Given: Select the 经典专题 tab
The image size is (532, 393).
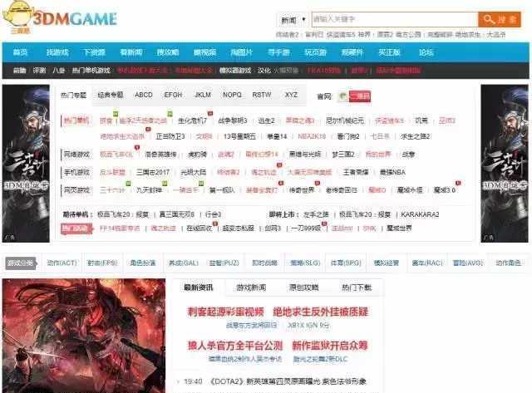Looking at the screenshot, I should pos(111,95).
